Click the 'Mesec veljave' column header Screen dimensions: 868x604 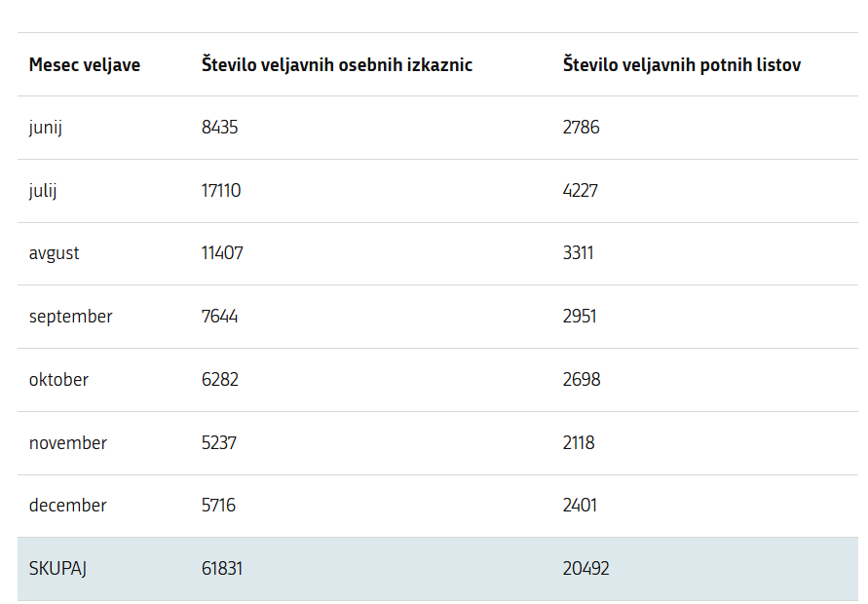pos(85,64)
